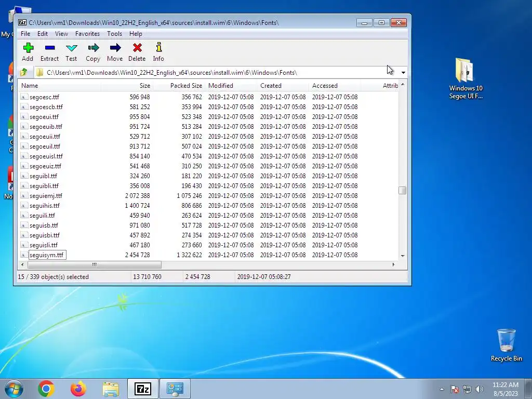Click the vertical scrollbar thumb
Screen dimensions: 532x399
(x=403, y=190)
